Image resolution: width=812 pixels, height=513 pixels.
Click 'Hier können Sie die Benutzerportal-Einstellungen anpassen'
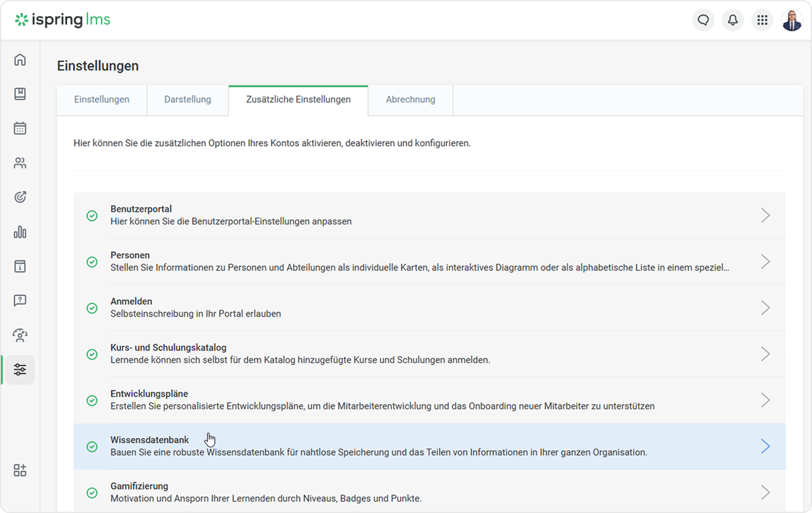click(231, 222)
